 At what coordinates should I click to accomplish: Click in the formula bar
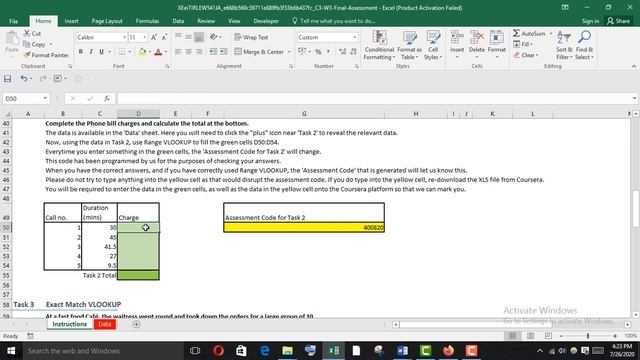click(x=374, y=98)
